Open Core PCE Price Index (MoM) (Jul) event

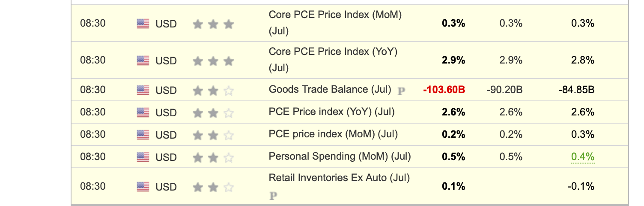(x=335, y=15)
